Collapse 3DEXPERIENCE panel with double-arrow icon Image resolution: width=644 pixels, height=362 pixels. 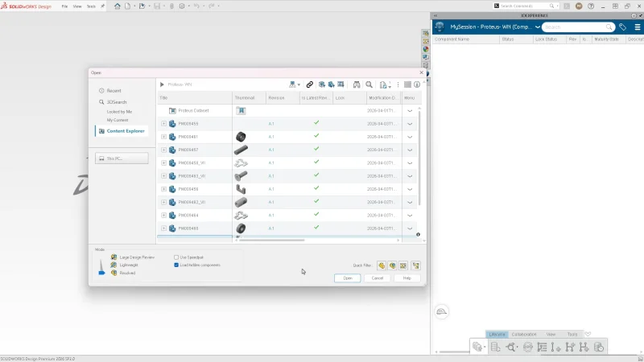(436, 15)
